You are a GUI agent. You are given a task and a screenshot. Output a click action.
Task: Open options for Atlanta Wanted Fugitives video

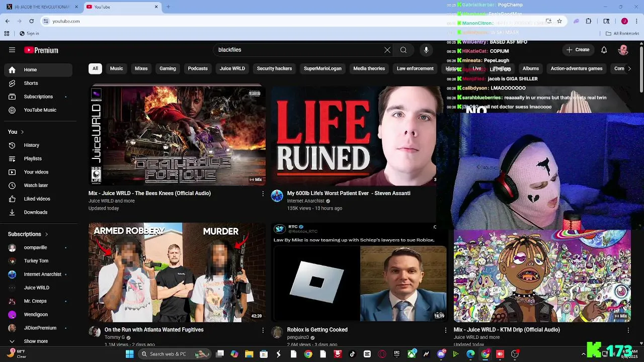(x=263, y=330)
